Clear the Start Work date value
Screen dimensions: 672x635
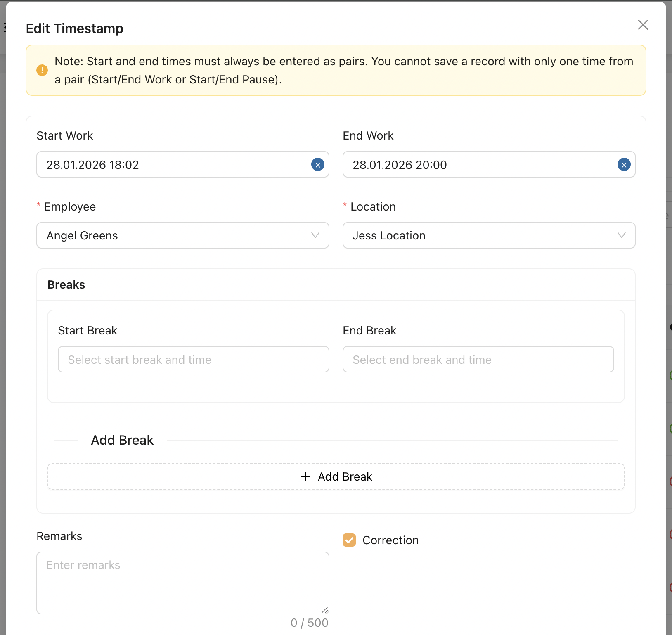point(317,165)
